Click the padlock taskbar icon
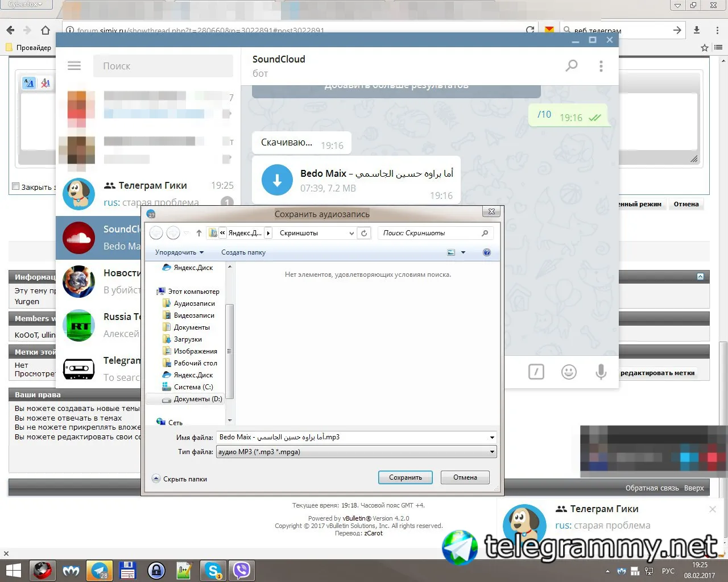The height and width of the screenshot is (582, 728). [x=156, y=570]
